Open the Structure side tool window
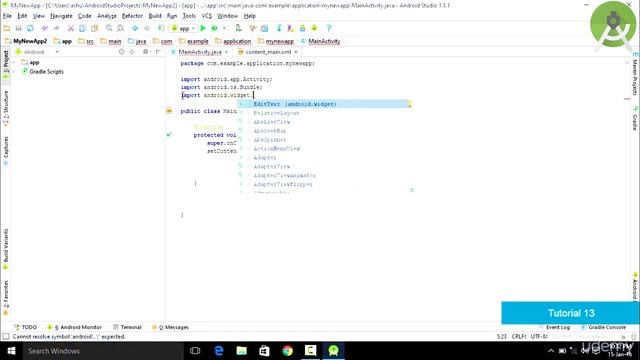This screenshot has width=640, height=360. click(6, 108)
